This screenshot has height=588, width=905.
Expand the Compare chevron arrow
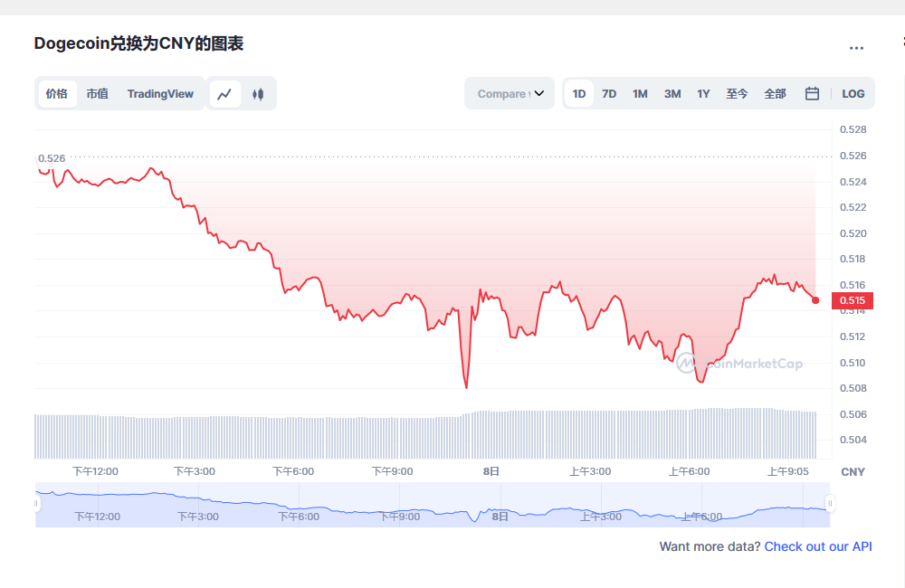[x=540, y=92]
